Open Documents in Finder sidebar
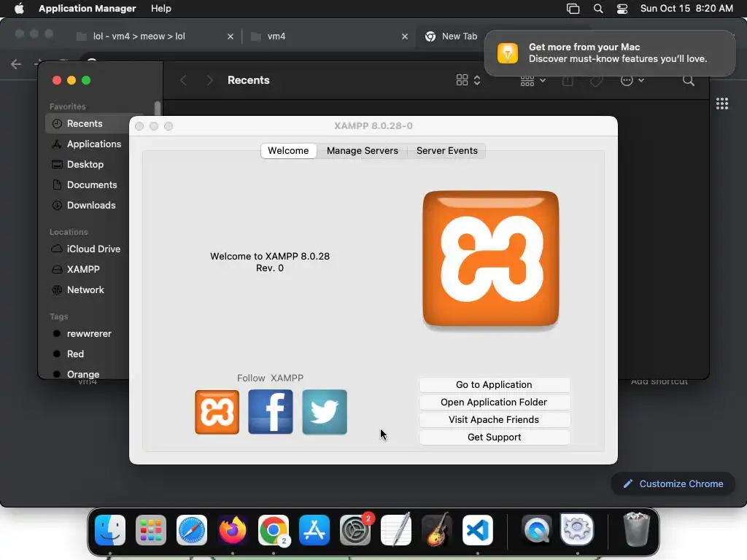This screenshot has width=747, height=560. tap(88, 184)
